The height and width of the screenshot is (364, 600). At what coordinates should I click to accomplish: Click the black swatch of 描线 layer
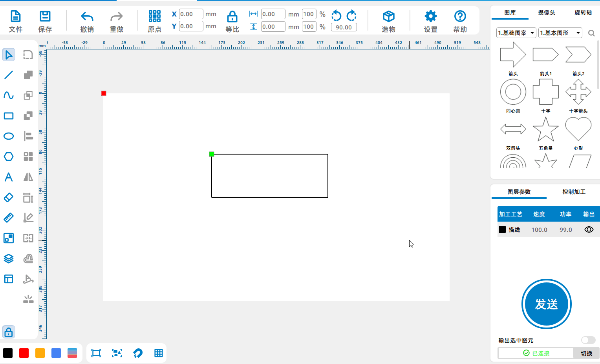(502, 229)
